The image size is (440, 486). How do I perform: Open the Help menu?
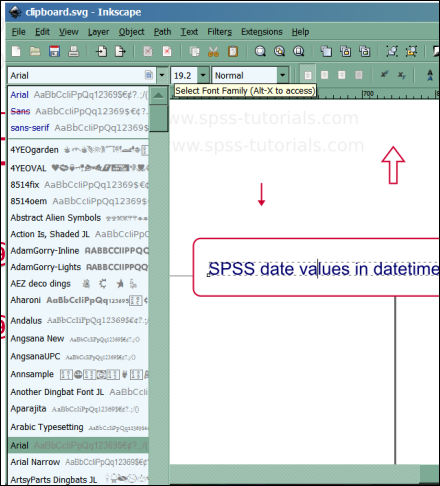point(300,32)
